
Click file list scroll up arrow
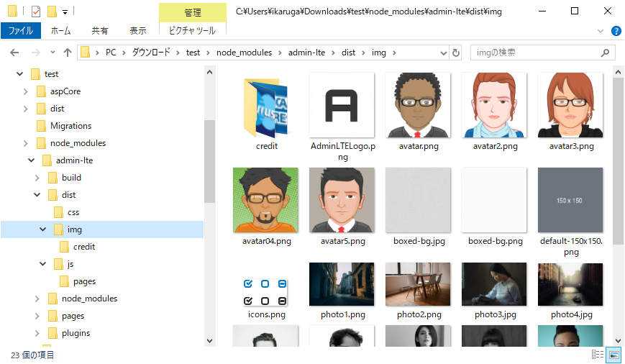tap(618, 72)
